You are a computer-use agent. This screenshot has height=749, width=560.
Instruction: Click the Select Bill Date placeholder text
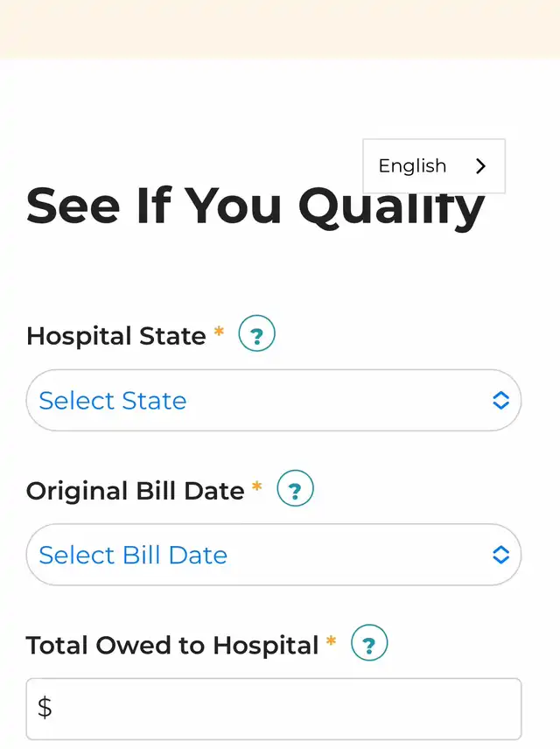click(133, 555)
